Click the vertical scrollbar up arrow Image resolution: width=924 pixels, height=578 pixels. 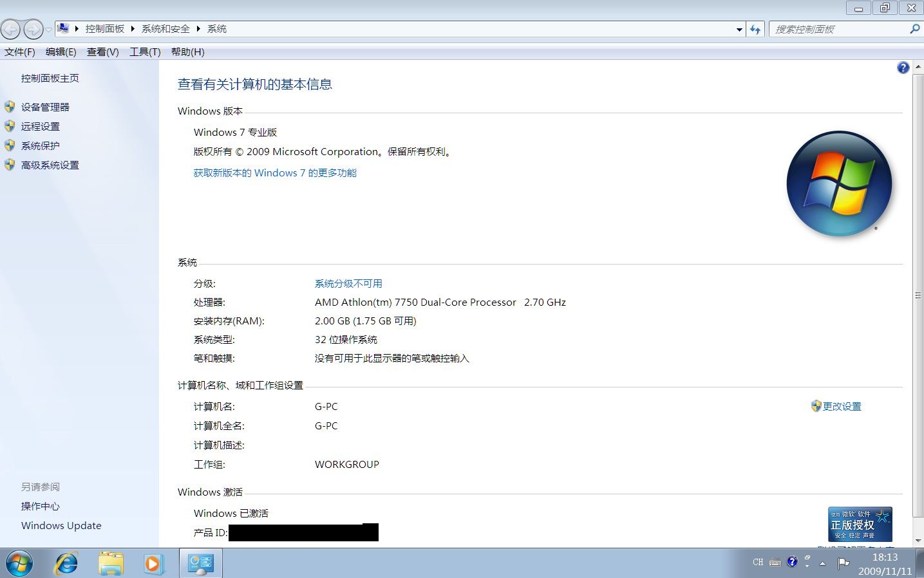pyautogui.click(x=918, y=66)
